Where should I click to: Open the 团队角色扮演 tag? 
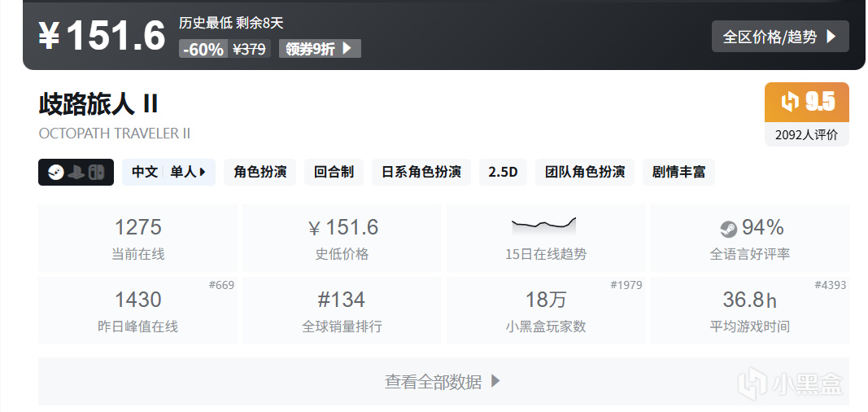pos(585,173)
